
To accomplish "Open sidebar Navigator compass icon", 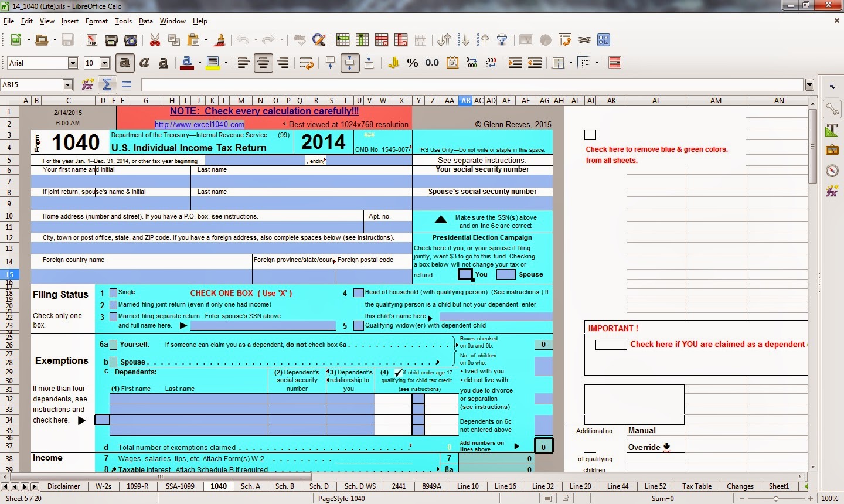I will tap(832, 171).
